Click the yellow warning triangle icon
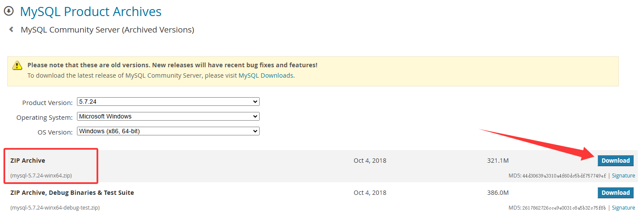644x220 pixels. pos(17,66)
